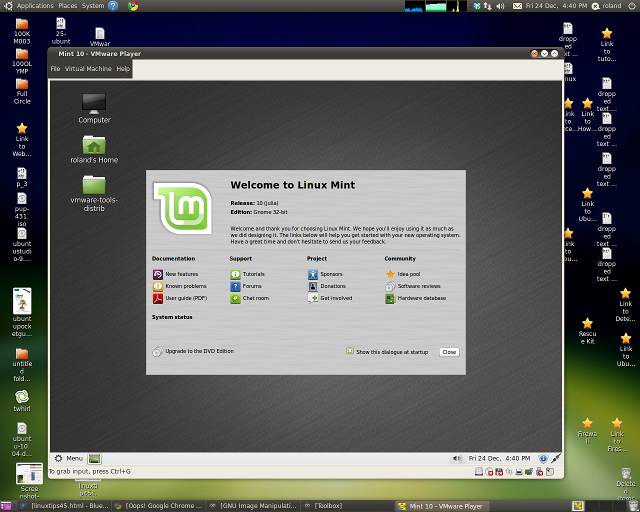Click the host volume icon in top panel

click(500, 6)
